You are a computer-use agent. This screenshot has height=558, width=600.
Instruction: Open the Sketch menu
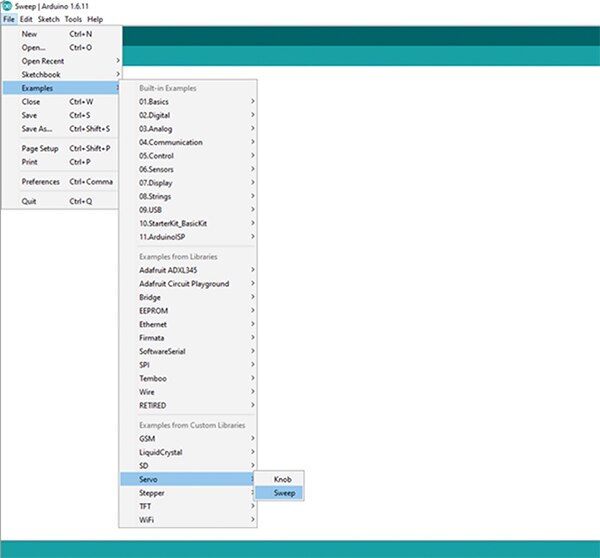49,19
